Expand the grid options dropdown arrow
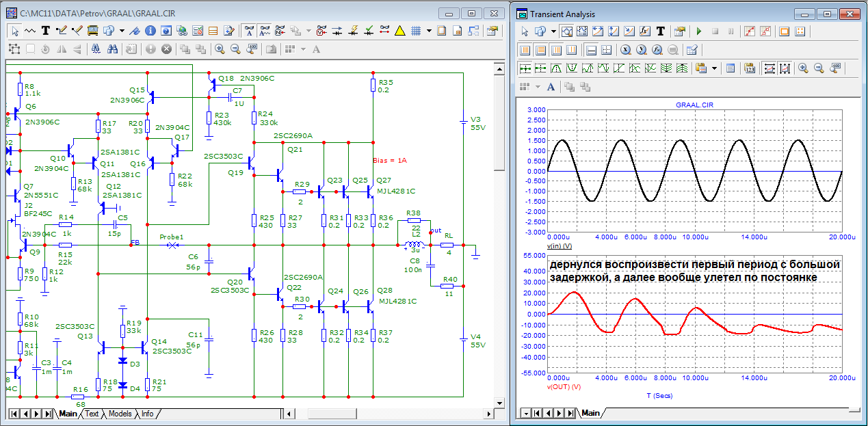Image resolution: width=868 pixels, height=426 pixels. tap(429, 31)
